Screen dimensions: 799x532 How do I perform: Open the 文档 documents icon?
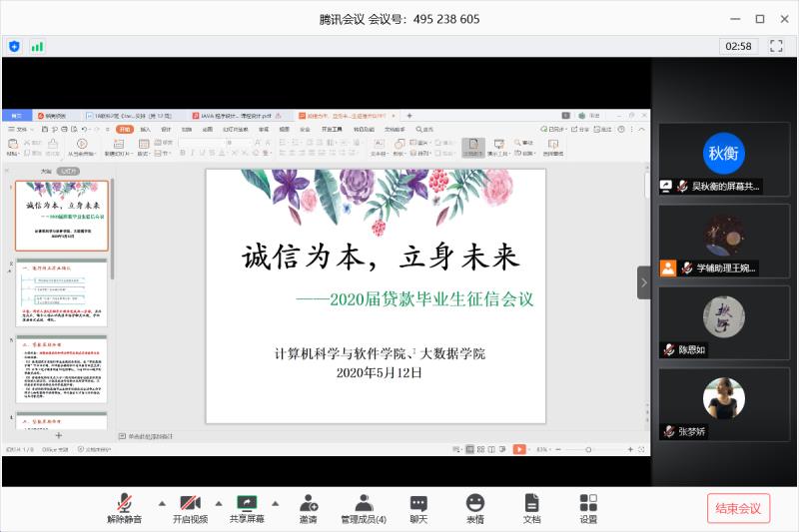coord(531,507)
